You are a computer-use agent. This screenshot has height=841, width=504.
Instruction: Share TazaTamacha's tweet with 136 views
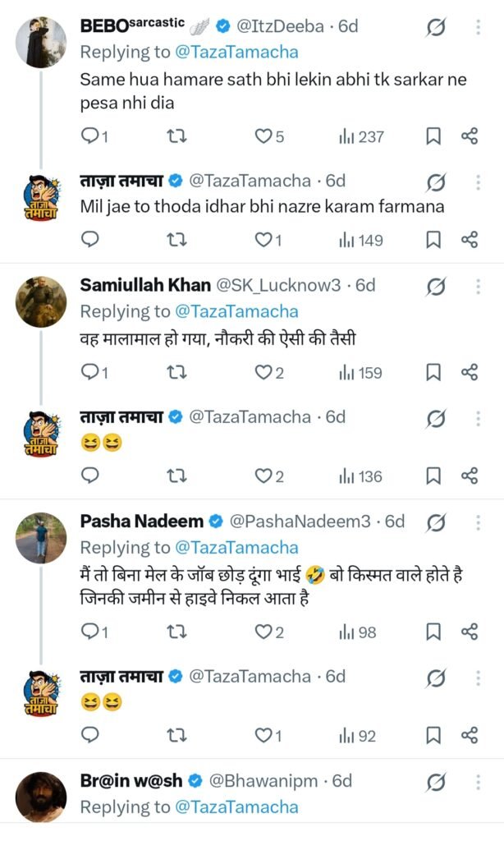coord(470,476)
